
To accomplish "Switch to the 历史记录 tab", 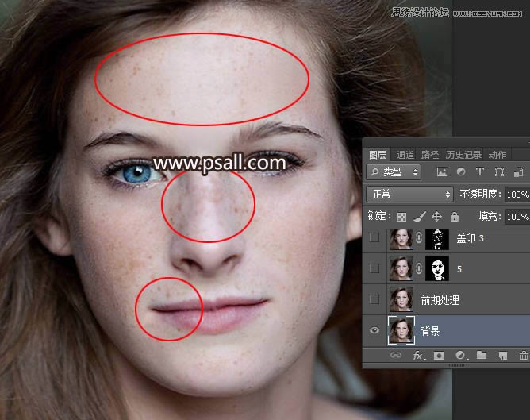I will tap(463, 155).
